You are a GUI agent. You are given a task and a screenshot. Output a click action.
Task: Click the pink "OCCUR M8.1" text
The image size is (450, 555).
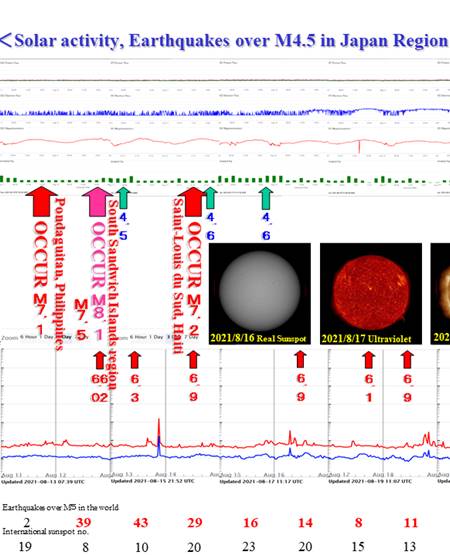(x=98, y=281)
